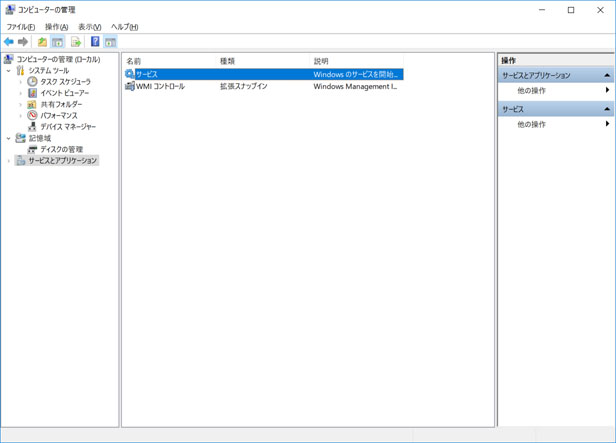Expand the サービスとアプリケーション node arrow
Viewport: 616px width, 443px height.
(x=8, y=161)
